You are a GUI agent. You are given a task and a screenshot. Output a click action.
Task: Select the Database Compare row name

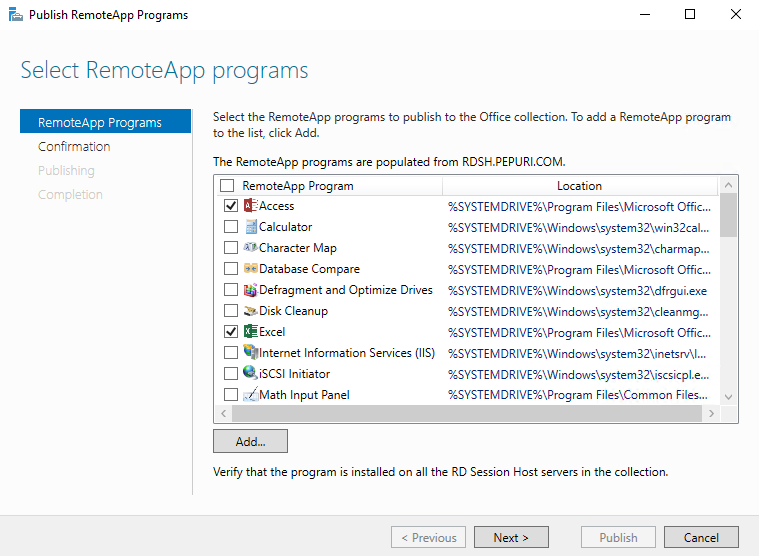click(309, 269)
